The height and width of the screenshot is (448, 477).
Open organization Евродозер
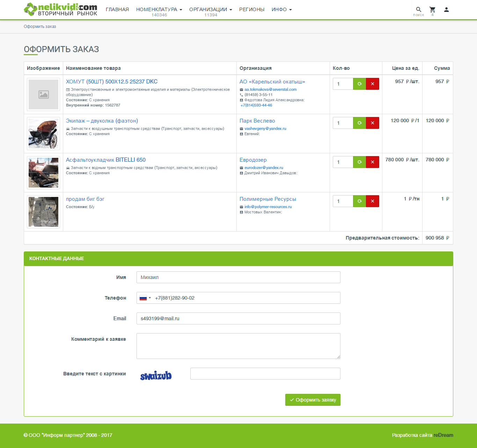(253, 160)
